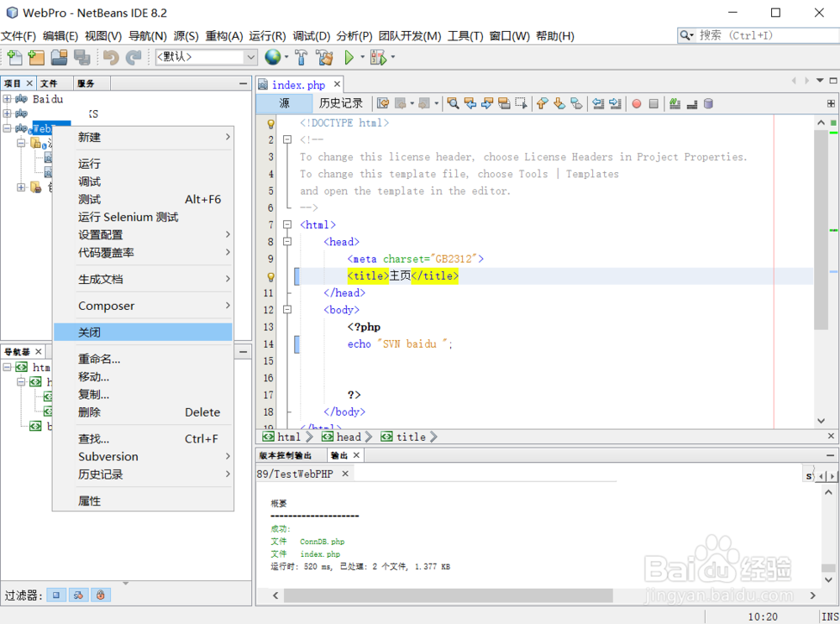Toggle first filter button in navigator
The width and height of the screenshot is (840, 624).
coord(55,595)
